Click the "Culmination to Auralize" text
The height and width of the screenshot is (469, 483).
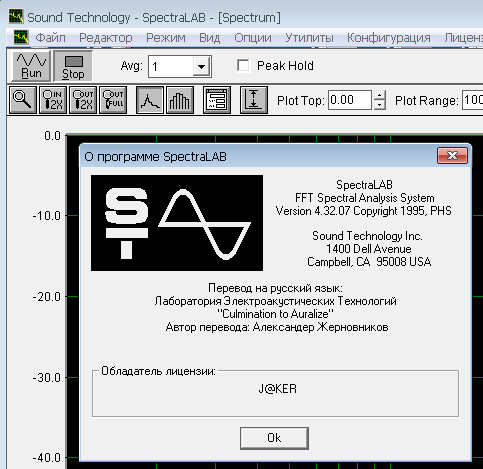pos(275,314)
